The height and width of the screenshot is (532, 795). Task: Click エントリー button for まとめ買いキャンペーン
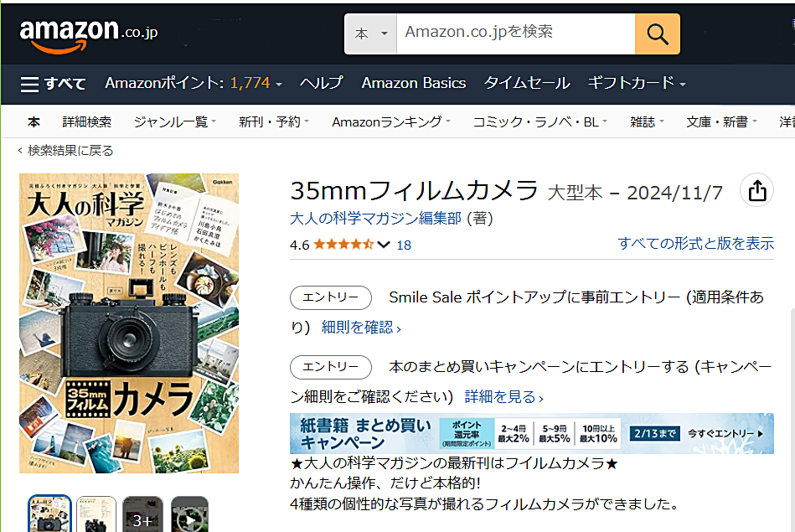[331, 367]
